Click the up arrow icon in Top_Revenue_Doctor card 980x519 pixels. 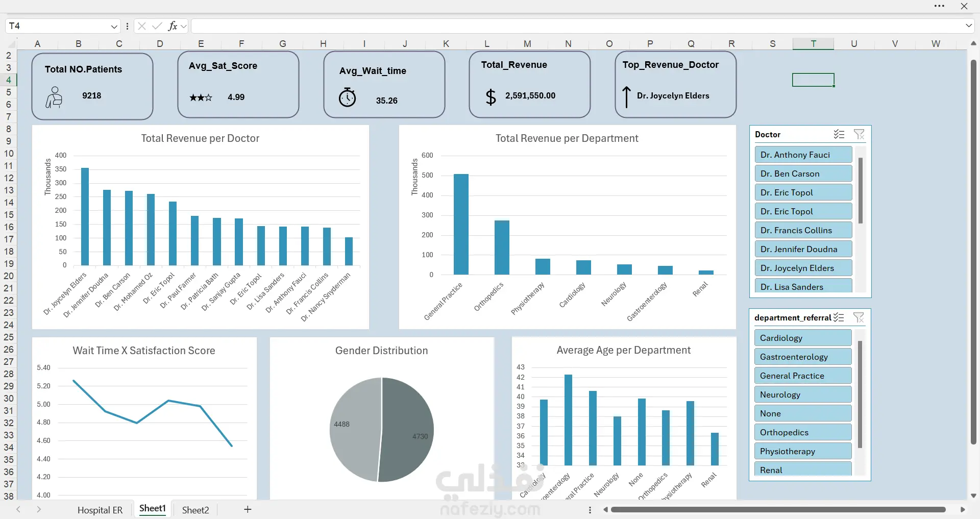(626, 97)
